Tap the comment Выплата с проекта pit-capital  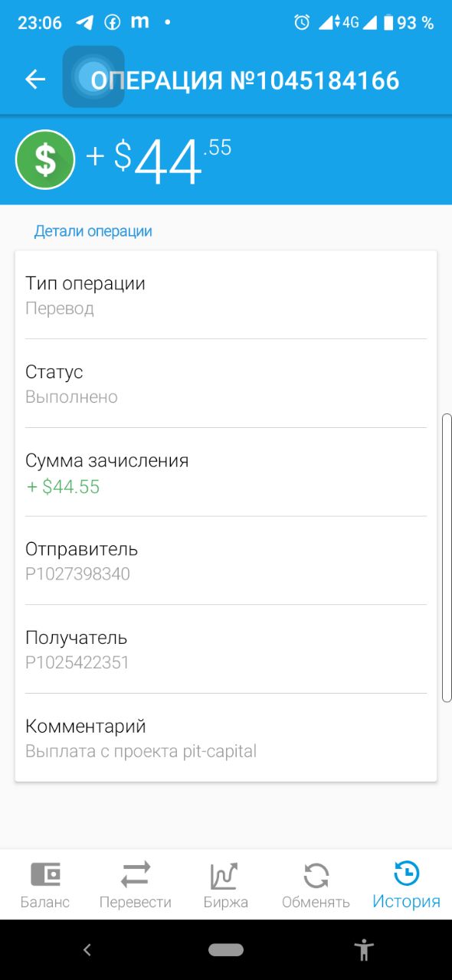(141, 751)
